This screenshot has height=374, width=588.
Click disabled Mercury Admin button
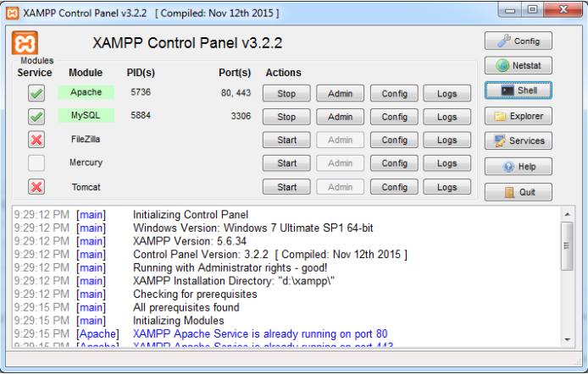coord(340,163)
